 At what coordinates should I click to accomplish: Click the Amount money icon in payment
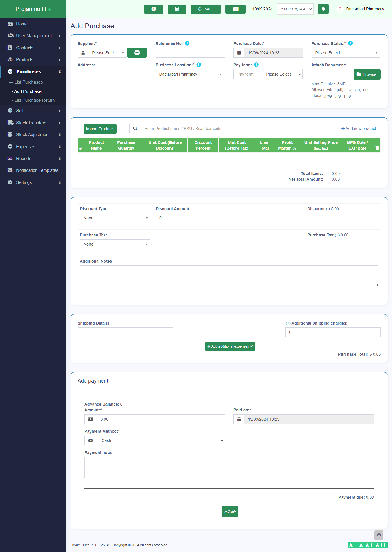tap(91, 419)
